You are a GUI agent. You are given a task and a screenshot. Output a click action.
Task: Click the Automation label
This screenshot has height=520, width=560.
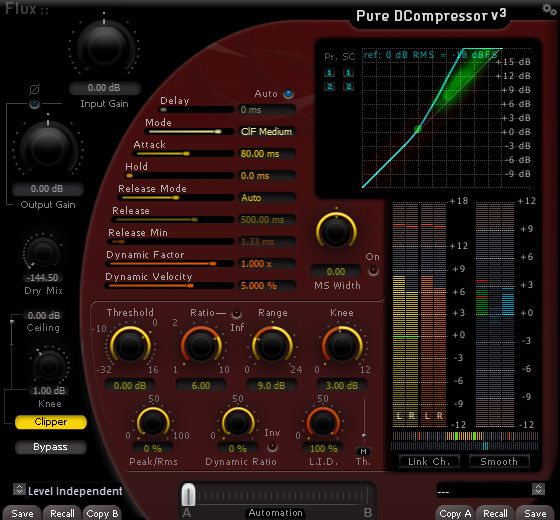pos(275,512)
